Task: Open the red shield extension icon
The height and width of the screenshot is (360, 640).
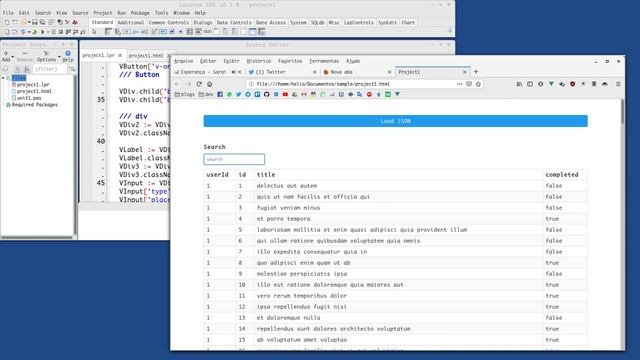Action: point(573,84)
